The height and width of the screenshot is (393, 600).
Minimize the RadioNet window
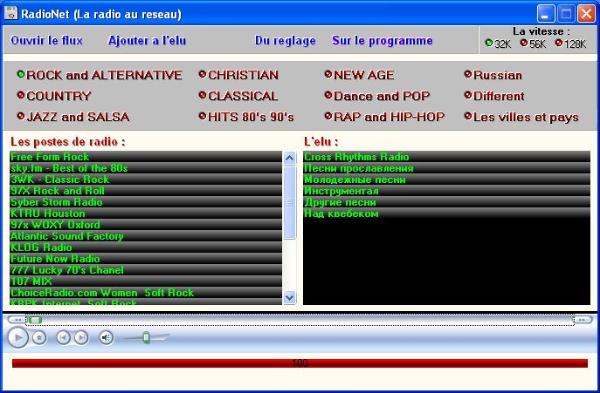pos(546,14)
